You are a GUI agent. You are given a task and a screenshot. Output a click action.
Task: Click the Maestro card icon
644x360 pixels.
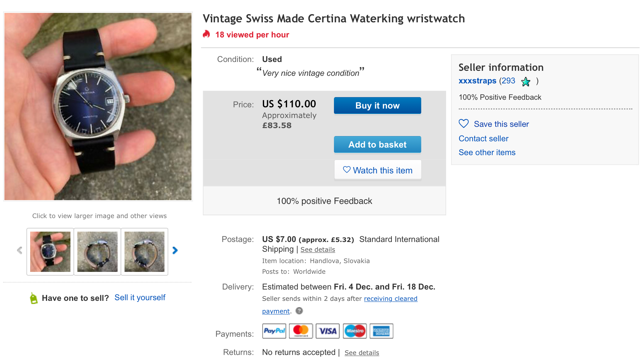(x=355, y=331)
